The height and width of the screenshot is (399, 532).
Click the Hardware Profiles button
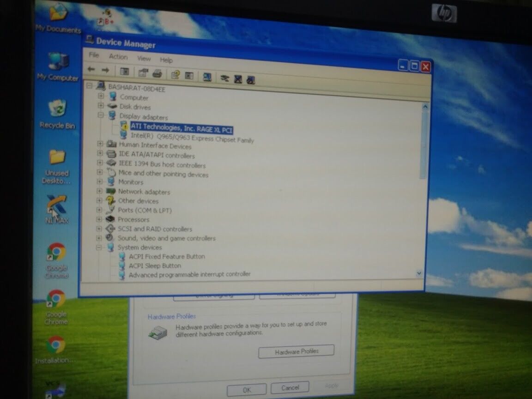click(296, 351)
